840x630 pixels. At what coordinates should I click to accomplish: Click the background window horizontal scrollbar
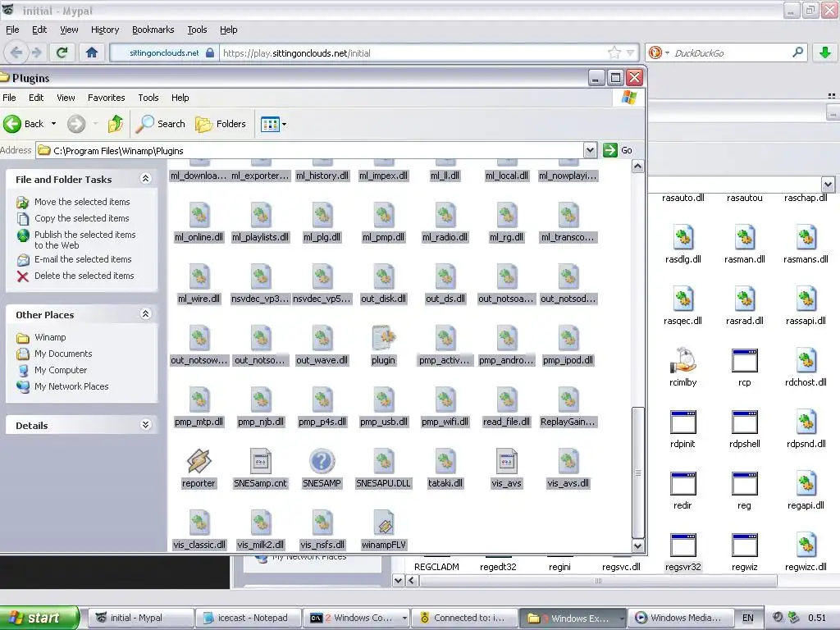tap(598, 580)
